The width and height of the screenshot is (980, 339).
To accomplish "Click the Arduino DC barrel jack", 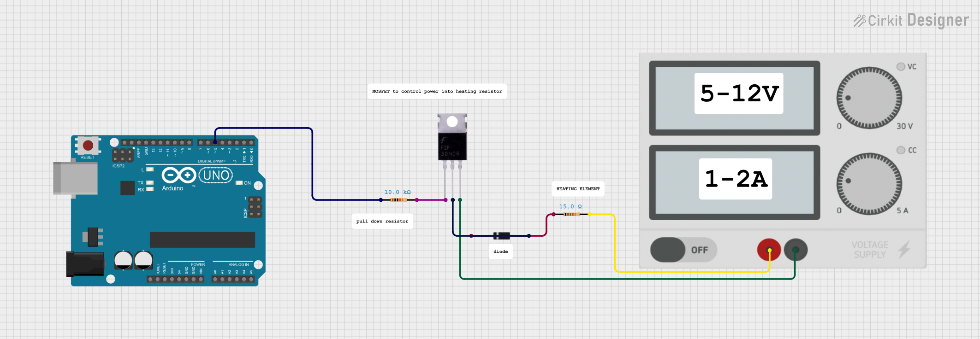I will tap(85, 264).
